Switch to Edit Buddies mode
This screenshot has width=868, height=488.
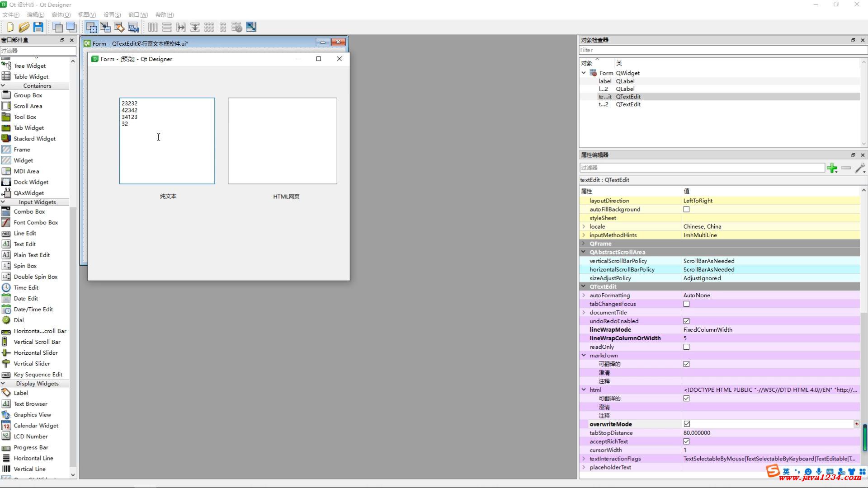pos(119,27)
